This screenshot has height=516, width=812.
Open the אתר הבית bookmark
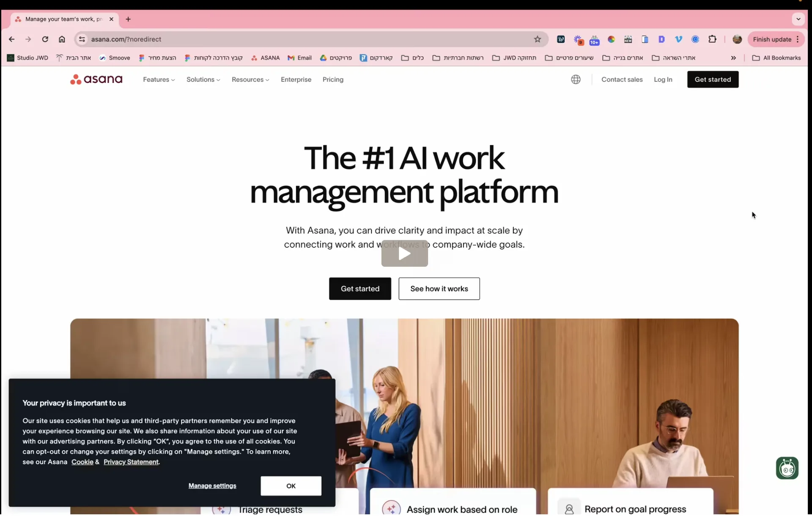click(74, 58)
